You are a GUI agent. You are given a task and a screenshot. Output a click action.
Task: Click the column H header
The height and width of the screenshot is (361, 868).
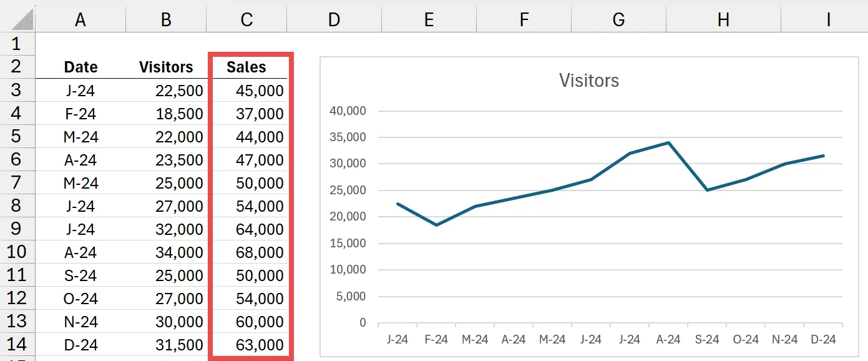coord(723,19)
